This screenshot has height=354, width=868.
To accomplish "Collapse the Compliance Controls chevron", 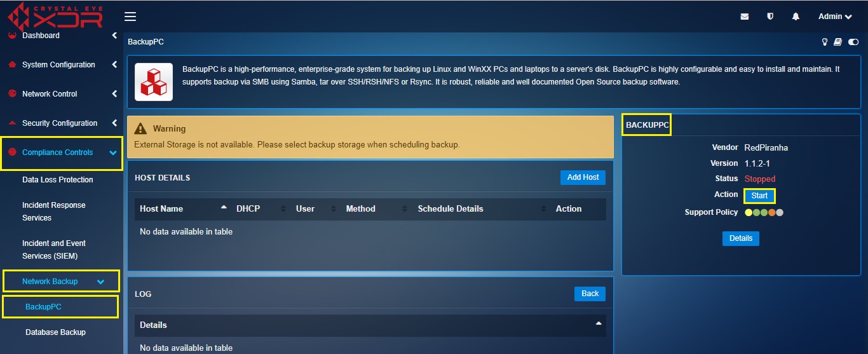I will point(113,153).
